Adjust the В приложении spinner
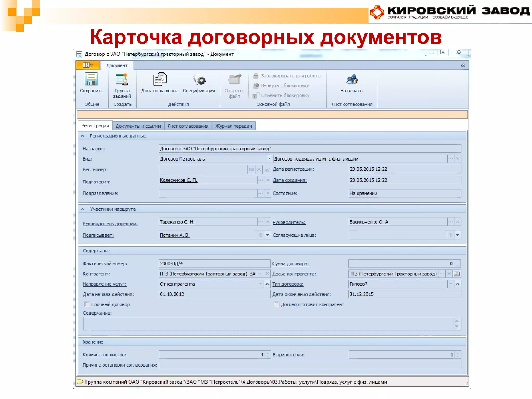The width and height of the screenshot is (532, 399). coord(457,355)
